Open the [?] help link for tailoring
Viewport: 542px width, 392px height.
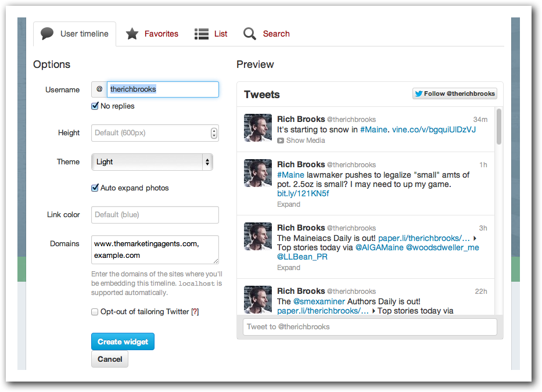[195, 312]
